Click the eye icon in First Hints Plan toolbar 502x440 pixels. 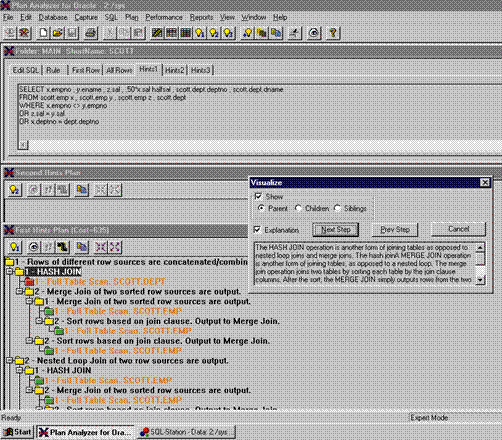(x=33, y=247)
